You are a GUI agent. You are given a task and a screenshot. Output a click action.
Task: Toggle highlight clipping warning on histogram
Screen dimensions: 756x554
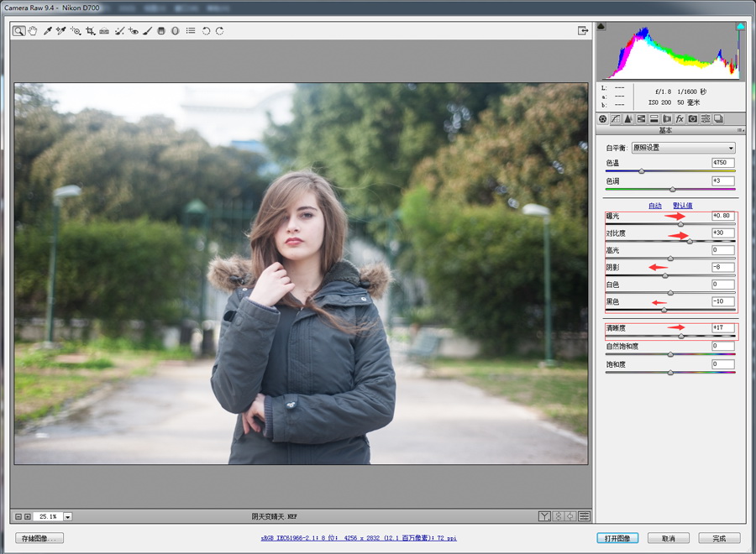(x=740, y=27)
